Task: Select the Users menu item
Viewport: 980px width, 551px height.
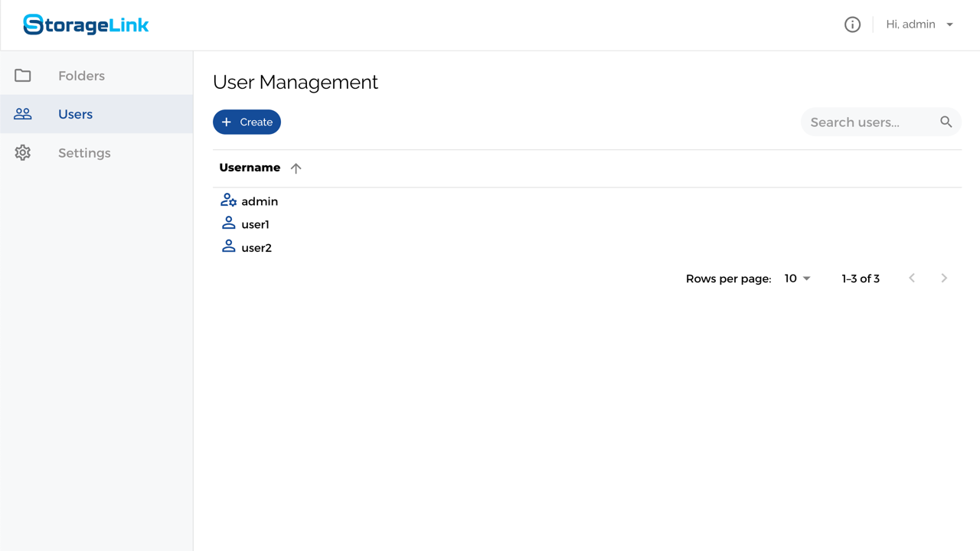Action: (96, 114)
